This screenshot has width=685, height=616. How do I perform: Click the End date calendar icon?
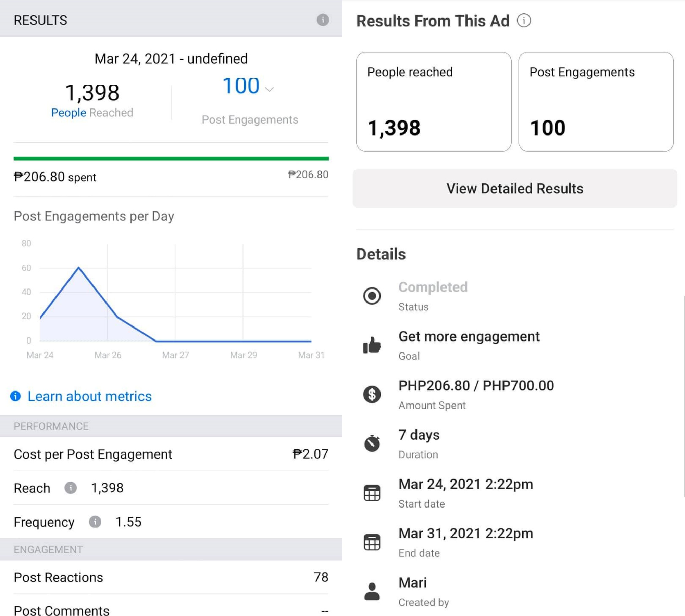coord(372,542)
